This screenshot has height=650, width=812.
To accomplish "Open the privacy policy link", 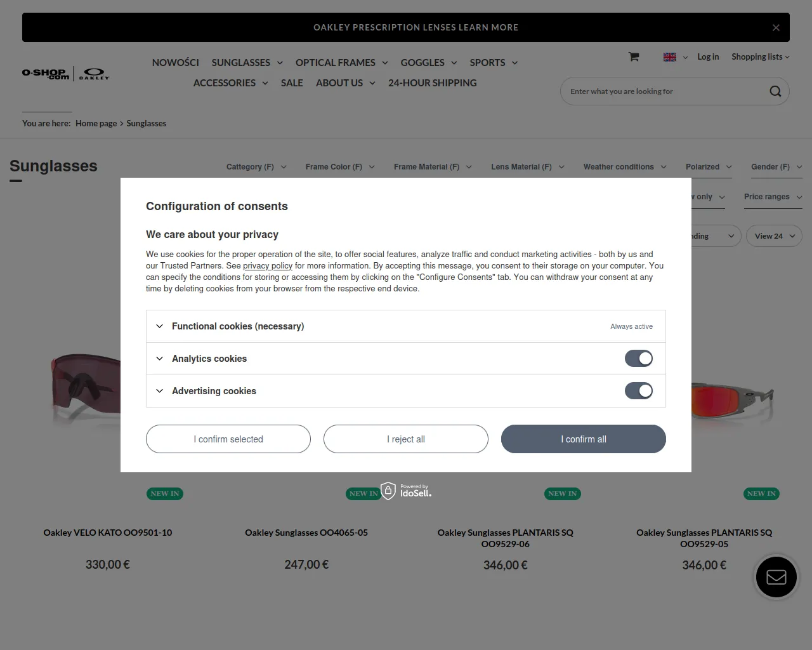I will click(x=268, y=266).
